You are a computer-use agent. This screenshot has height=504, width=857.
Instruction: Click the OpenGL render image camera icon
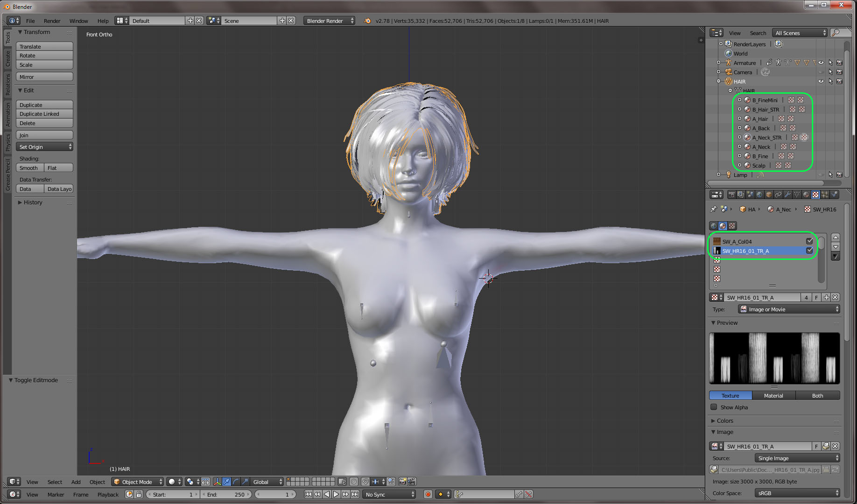pos(402,482)
